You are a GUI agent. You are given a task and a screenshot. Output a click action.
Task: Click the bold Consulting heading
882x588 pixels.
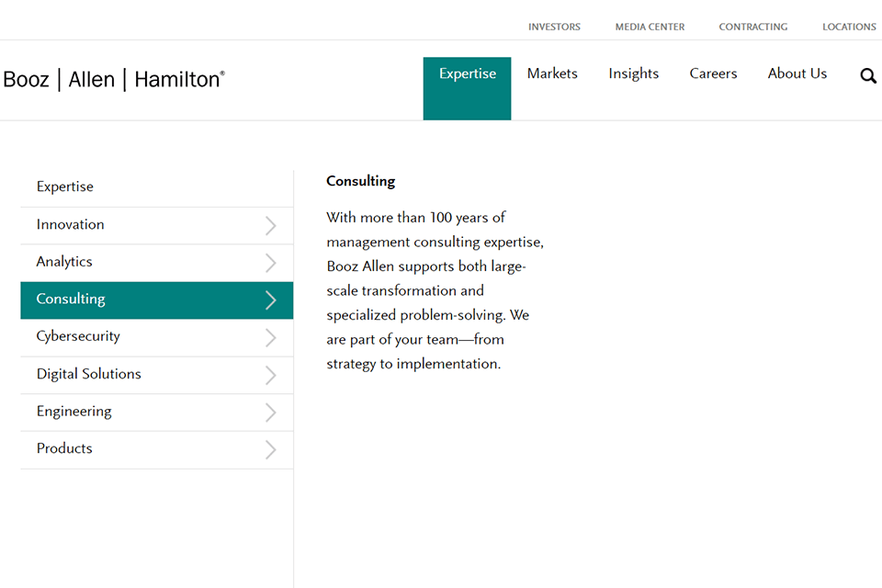[x=360, y=181]
